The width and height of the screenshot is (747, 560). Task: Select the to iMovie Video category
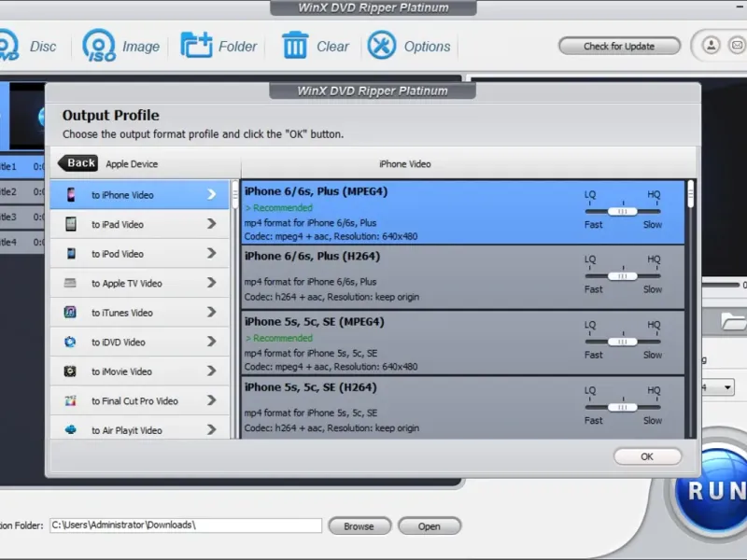click(x=139, y=371)
